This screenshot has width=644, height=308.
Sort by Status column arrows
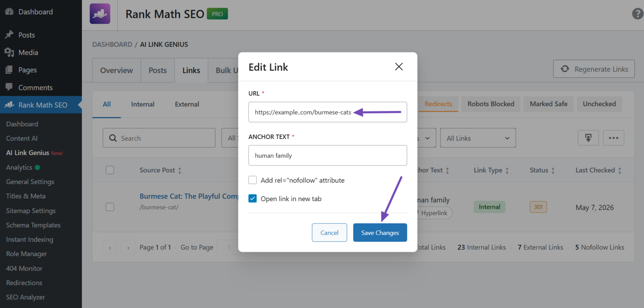pyautogui.click(x=553, y=170)
